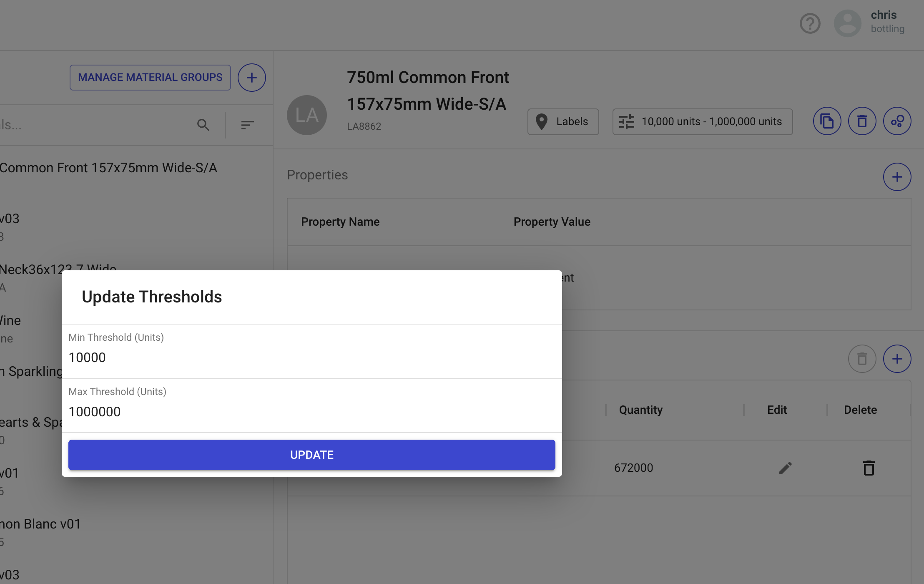Image resolution: width=924 pixels, height=584 pixels.
Task: Click the duplicate material copy icon
Action: coord(827,121)
